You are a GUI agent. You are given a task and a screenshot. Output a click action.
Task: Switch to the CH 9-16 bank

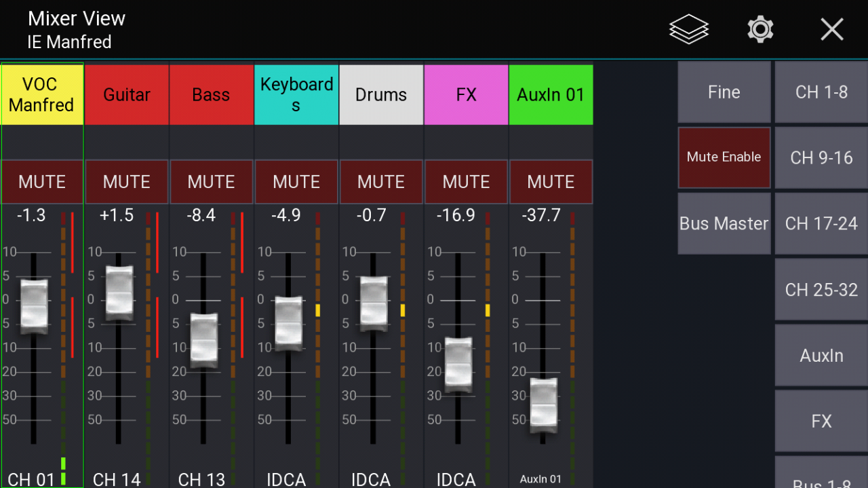click(821, 157)
